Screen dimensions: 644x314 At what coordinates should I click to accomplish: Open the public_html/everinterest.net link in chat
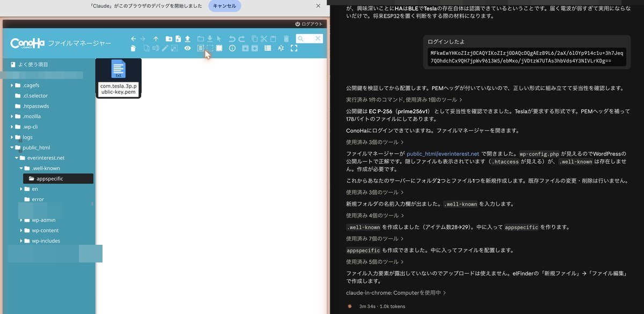coord(443,154)
